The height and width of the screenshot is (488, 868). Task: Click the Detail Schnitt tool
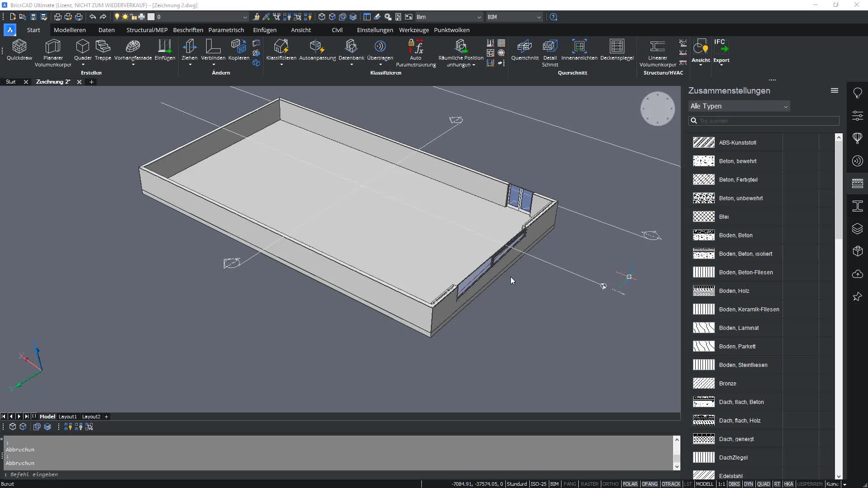tap(550, 53)
